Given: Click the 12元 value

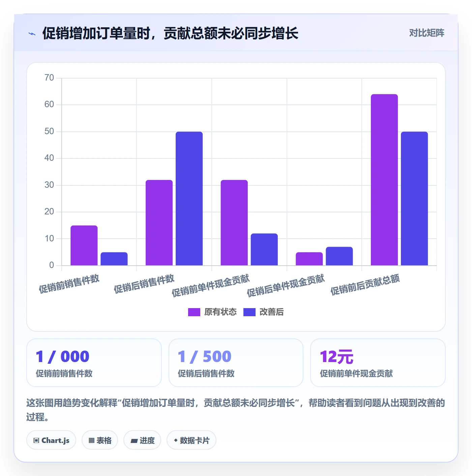Looking at the screenshot, I should tap(336, 357).
